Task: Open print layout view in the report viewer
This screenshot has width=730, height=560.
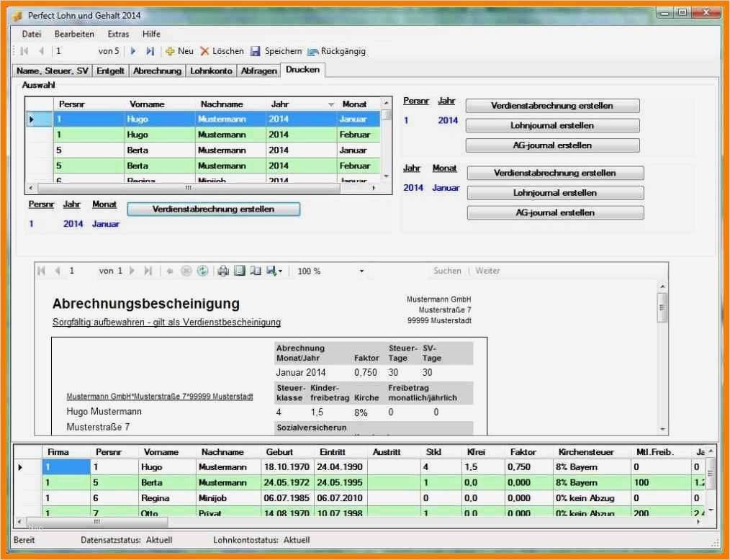Action: click(x=240, y=271)
